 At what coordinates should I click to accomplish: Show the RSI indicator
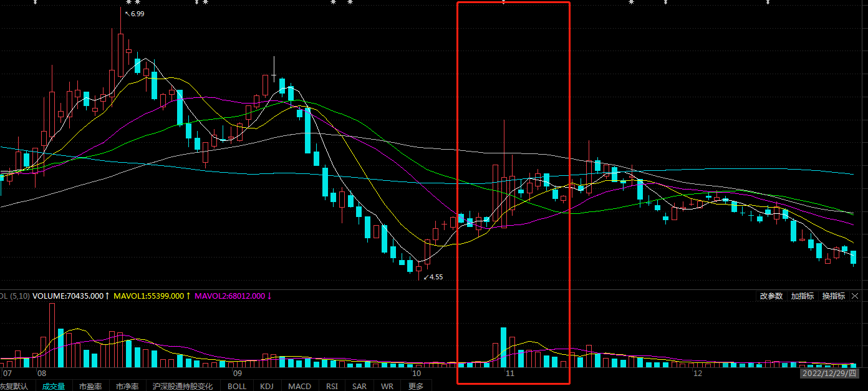[x=332, y=386]
